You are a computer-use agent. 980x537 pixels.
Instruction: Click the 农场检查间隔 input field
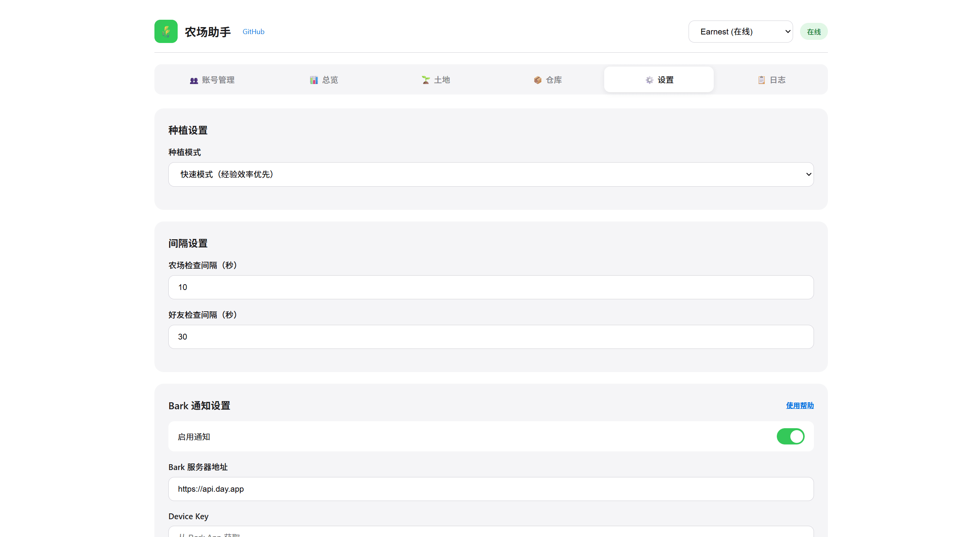(491, 287)
